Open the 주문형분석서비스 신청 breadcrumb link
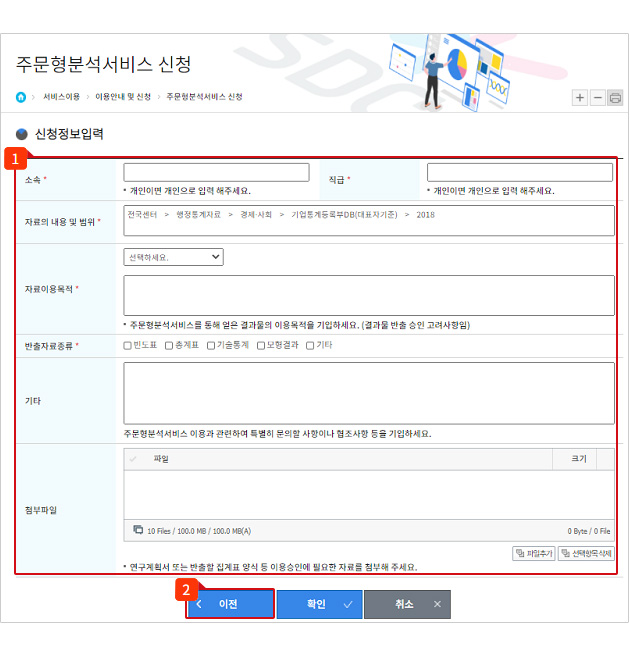630x650 pixels. (204, 97)
